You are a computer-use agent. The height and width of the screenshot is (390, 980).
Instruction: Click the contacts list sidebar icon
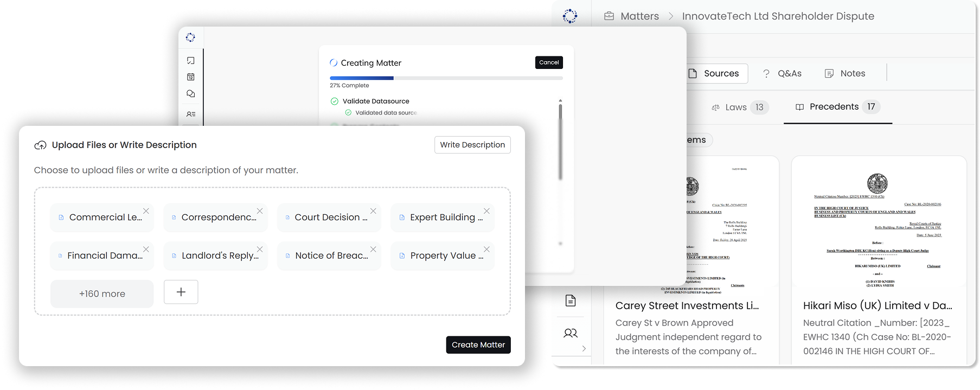[190, 114]
